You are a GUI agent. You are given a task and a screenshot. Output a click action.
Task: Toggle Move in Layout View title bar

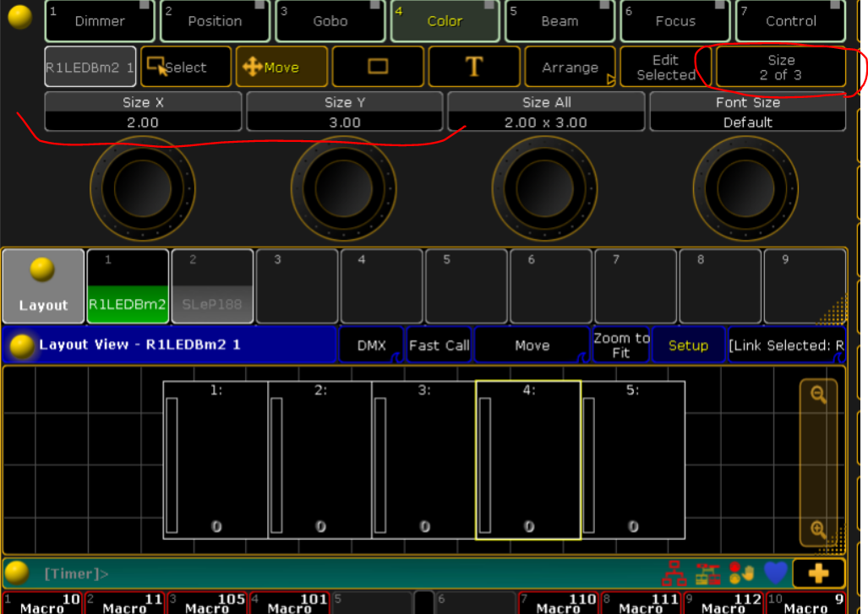coord(532,345)
